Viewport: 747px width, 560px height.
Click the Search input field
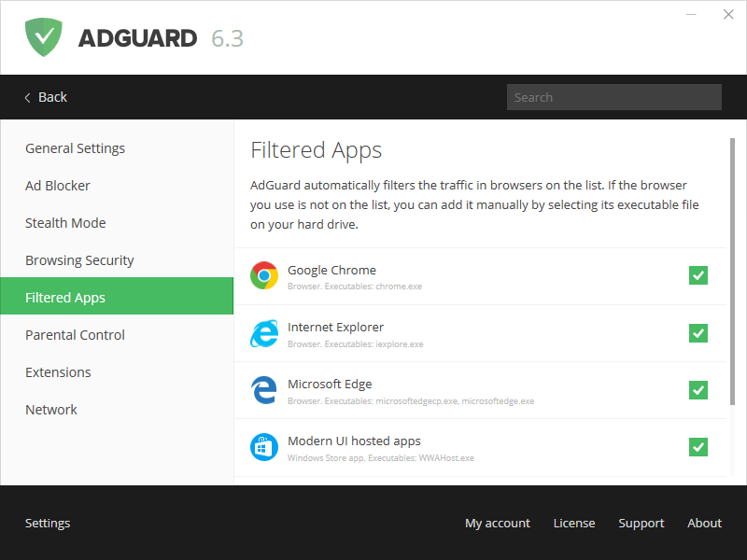pos(613,97)
